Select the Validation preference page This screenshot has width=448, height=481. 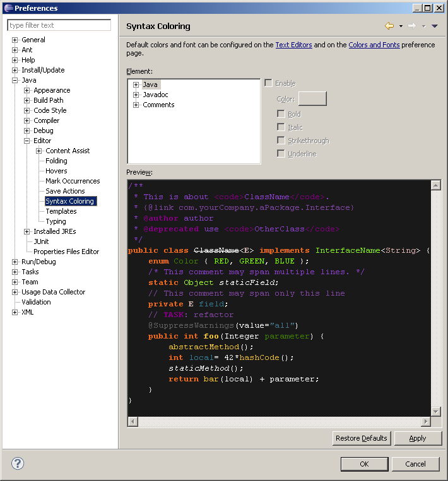(36, 302)
